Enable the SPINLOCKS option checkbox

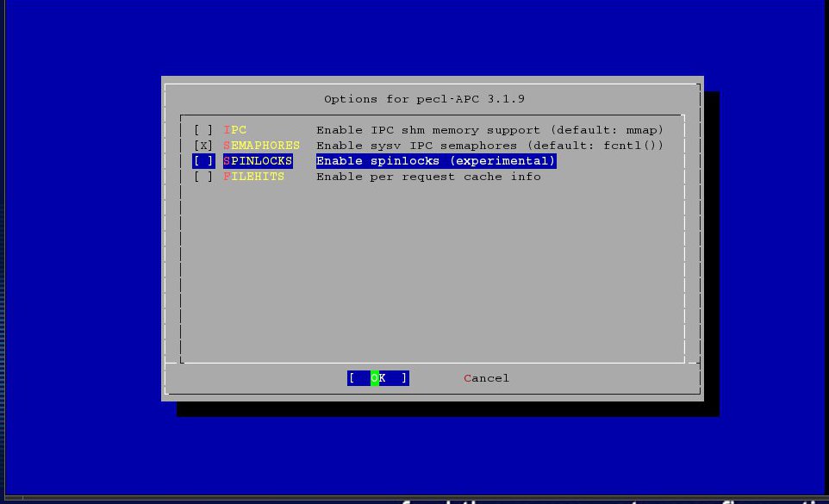[203, 160]
